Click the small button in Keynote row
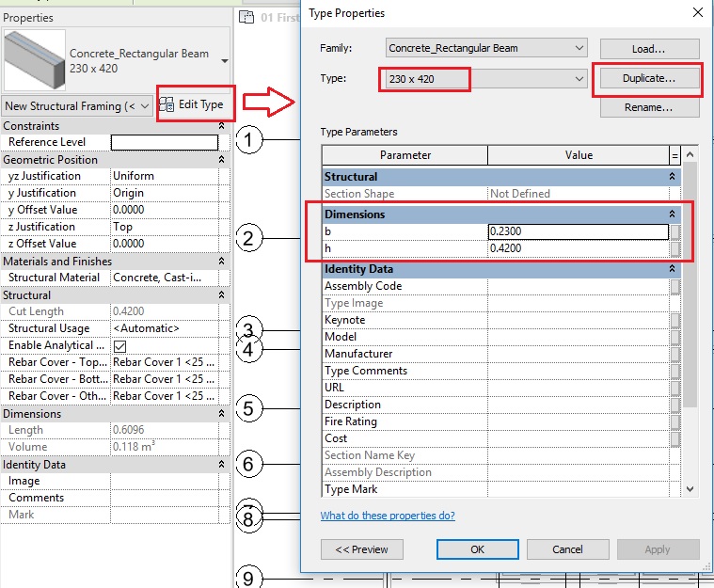The image size is (714, 588). point(675,320)
